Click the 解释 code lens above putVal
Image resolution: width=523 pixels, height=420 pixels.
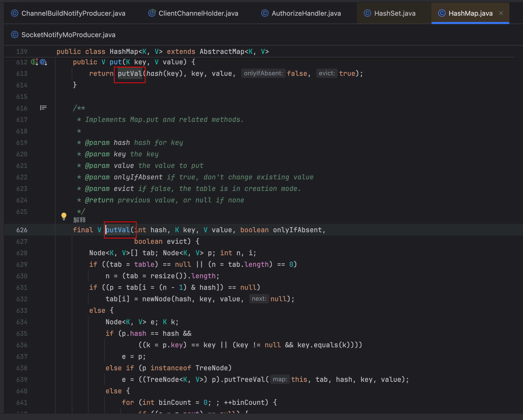(x=80, y=220)
